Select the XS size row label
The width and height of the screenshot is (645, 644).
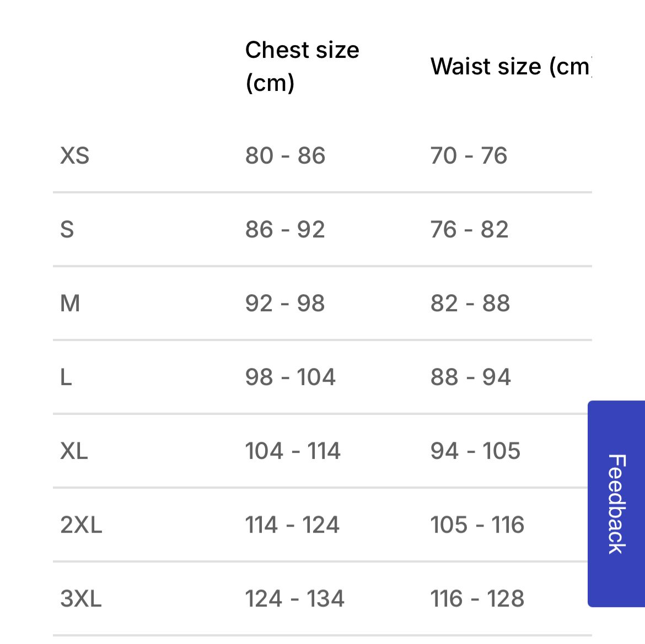click(75, 156)
